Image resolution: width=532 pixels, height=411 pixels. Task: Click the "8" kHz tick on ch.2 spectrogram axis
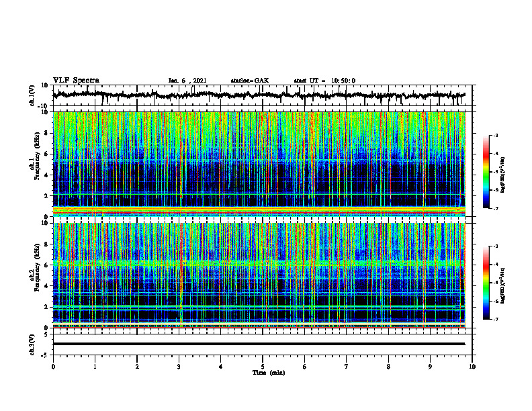coord(47,244)
